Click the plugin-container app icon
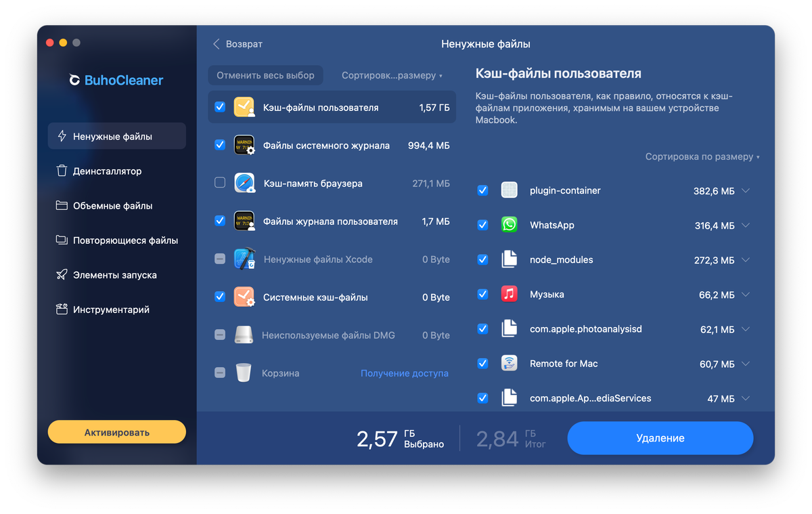Viewport: 812px width, 514px height. click(510, 190)
